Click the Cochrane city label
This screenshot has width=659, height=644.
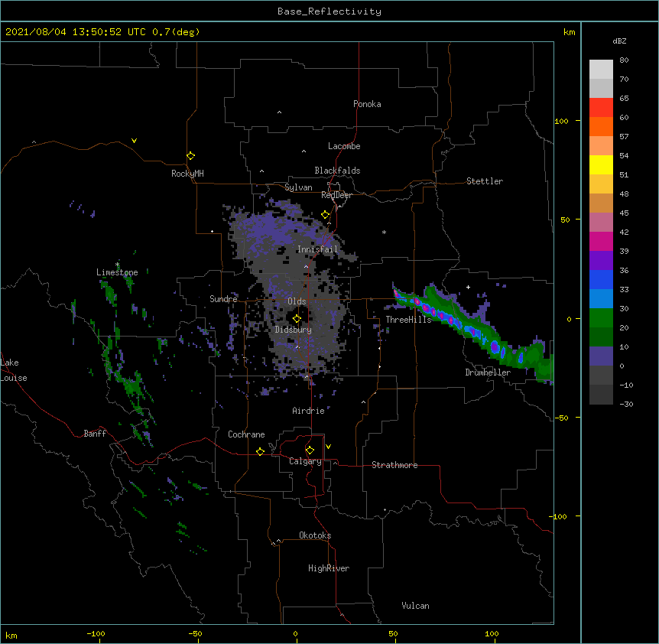pos(246,434)
